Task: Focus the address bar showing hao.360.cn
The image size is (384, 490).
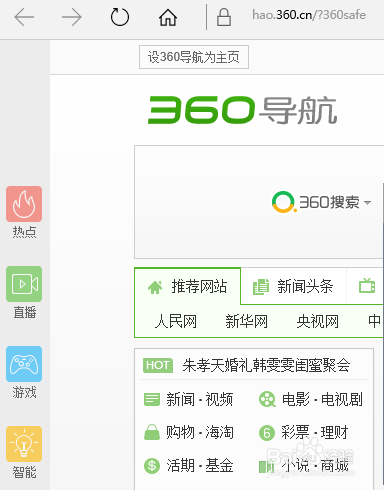Action: [309, 15]
